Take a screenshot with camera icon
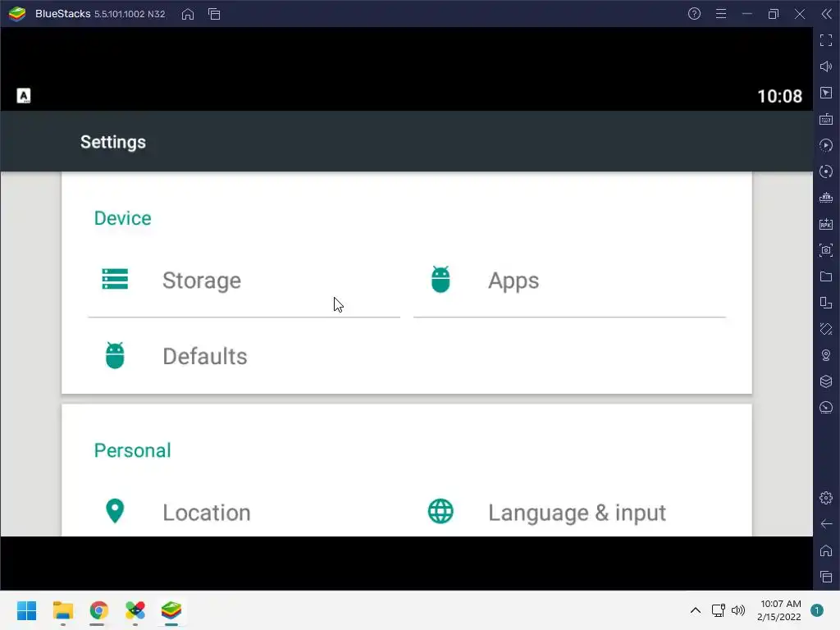840x630 pixels. [826, 250]
